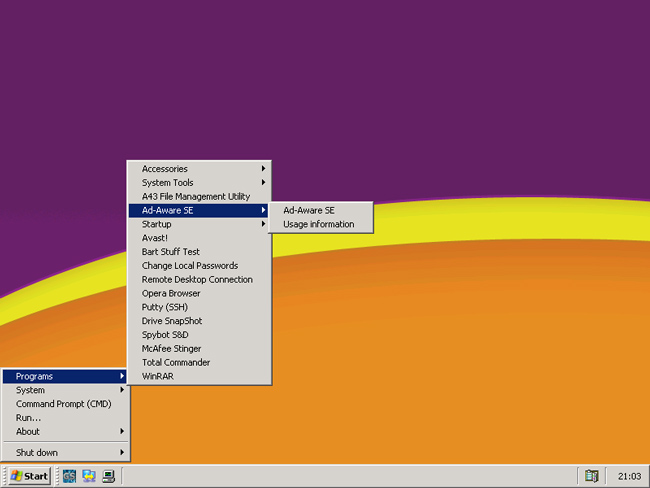
Task: Select Programs in Start menu
Action: (65, 376)
